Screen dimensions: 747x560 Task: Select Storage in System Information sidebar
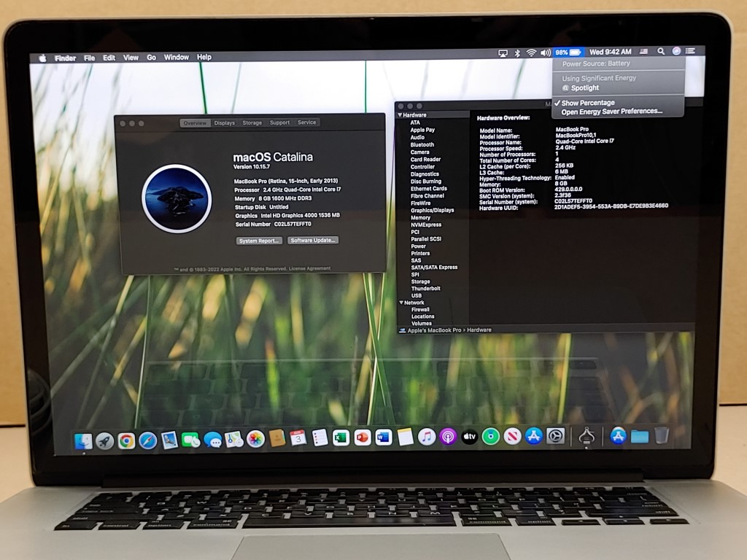tap(421, 281)
